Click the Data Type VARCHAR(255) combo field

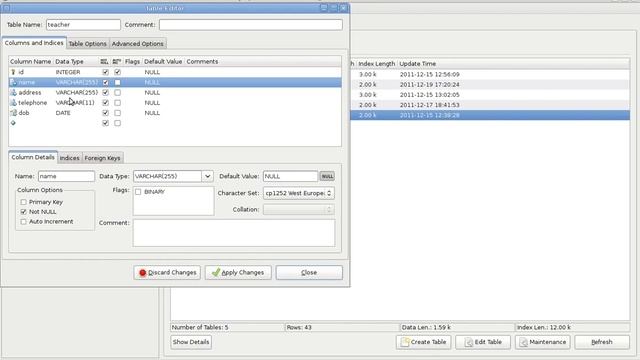(167, 176)
